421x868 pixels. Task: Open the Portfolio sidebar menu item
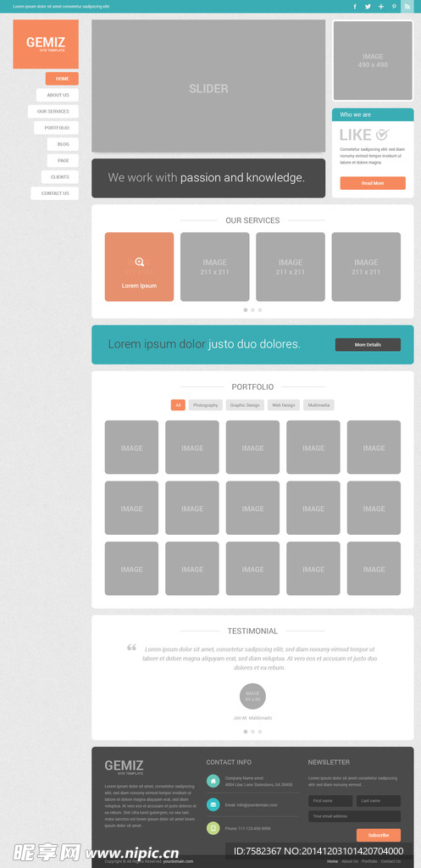[x=57, y=128]
